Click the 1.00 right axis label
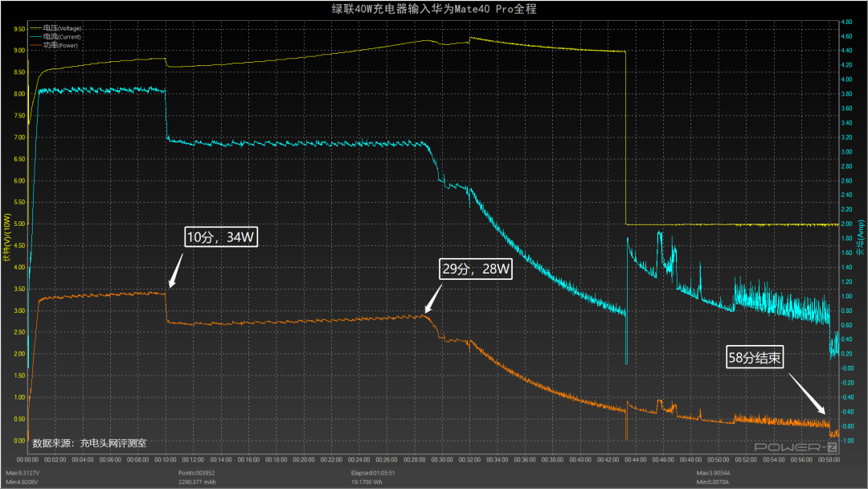This screenshot has height=489, width=868. [846, 296]
